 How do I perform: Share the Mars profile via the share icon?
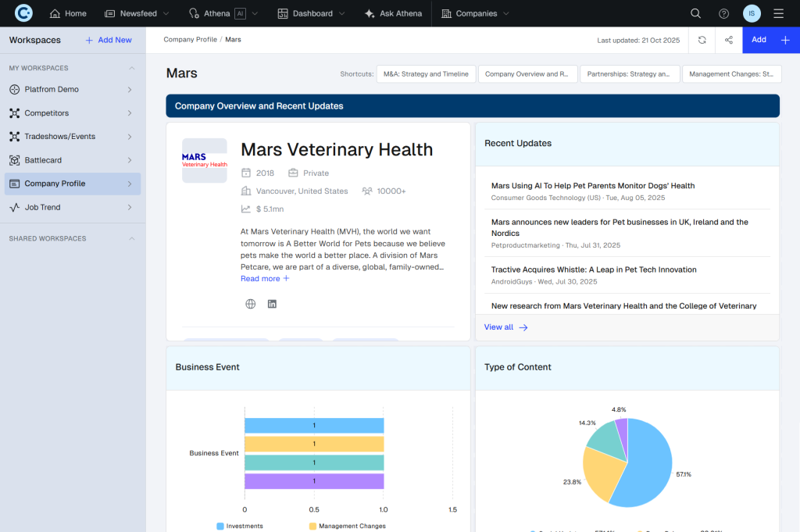tap(728, 40)
